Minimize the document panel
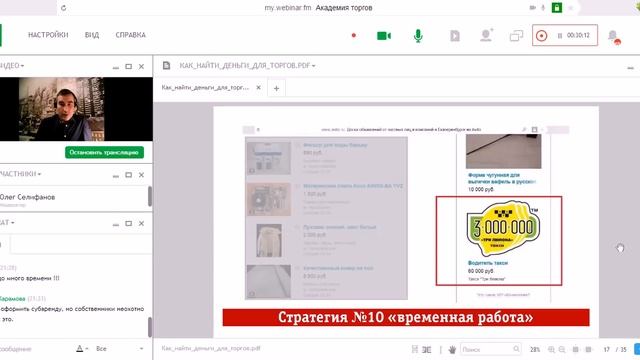The height and width of the screenshot is (360, 640). coord(630,68)
